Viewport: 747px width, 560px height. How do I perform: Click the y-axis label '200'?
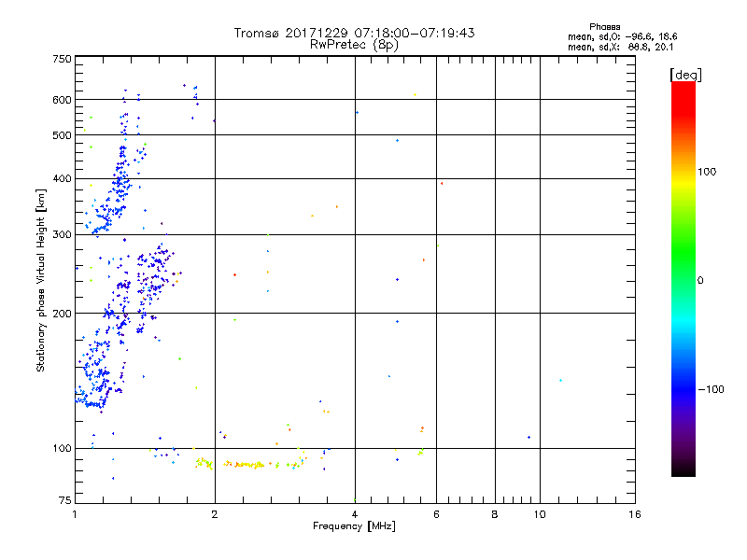[x=63, y=314]
